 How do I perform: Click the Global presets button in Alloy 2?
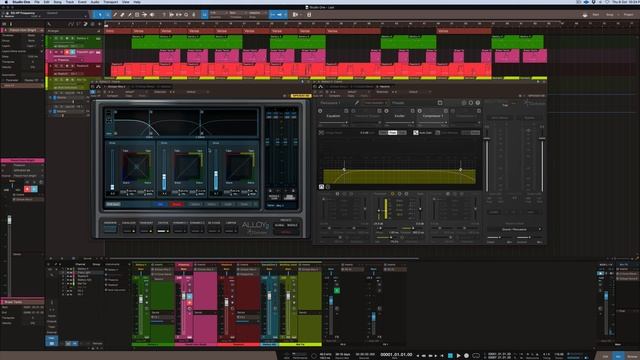280,225
